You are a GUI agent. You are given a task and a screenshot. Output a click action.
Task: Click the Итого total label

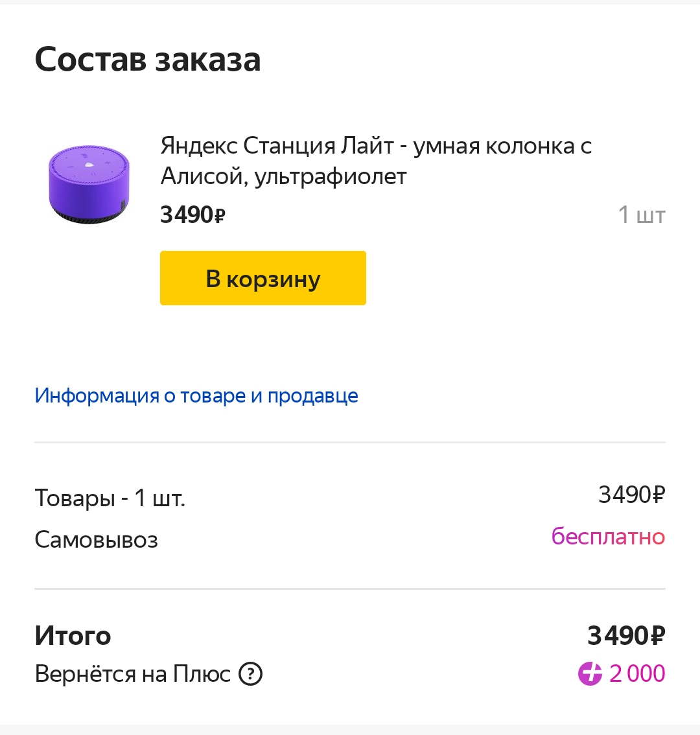click(73, 636)
